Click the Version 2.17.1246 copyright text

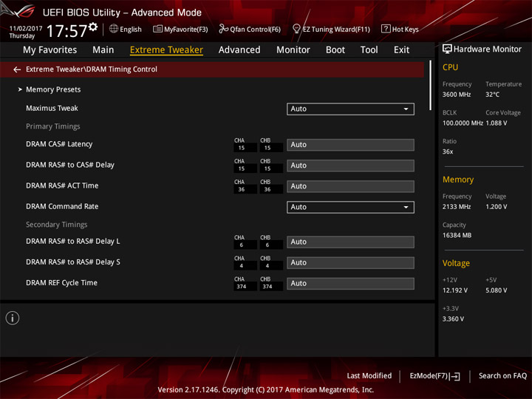(266, 390)
